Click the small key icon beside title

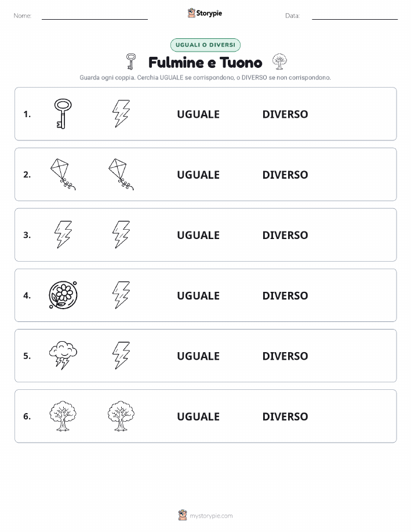pos(131,61)
